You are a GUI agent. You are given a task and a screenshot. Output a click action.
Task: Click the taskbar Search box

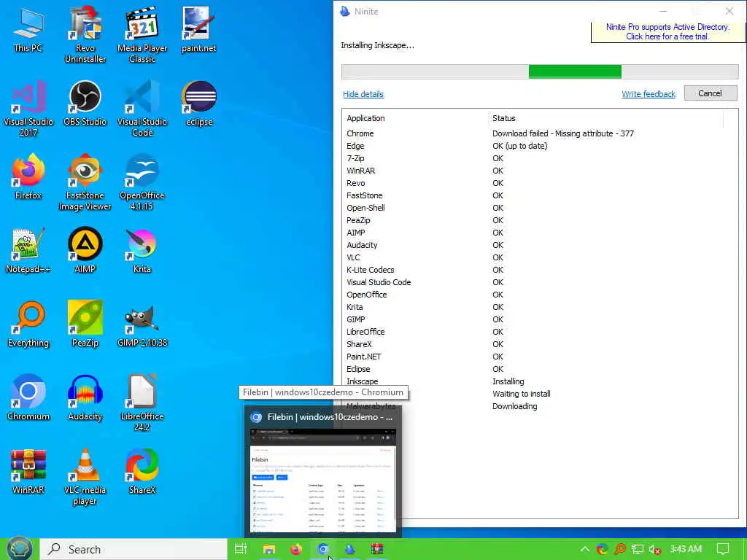pyautogui.click(x=133, y=549)
